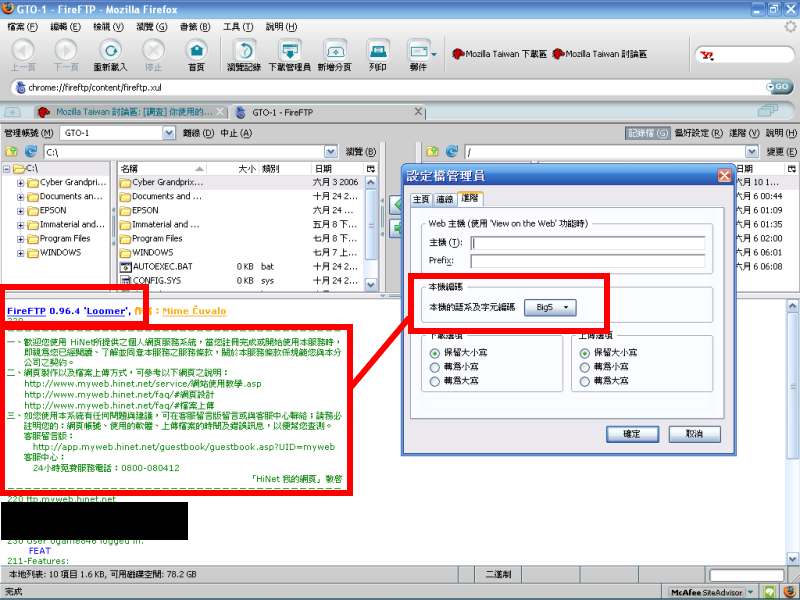Image resolution: width=800 pixels, height=600 pixels.
Task: Click the column picker icon in local list
Action: point(370,168)
